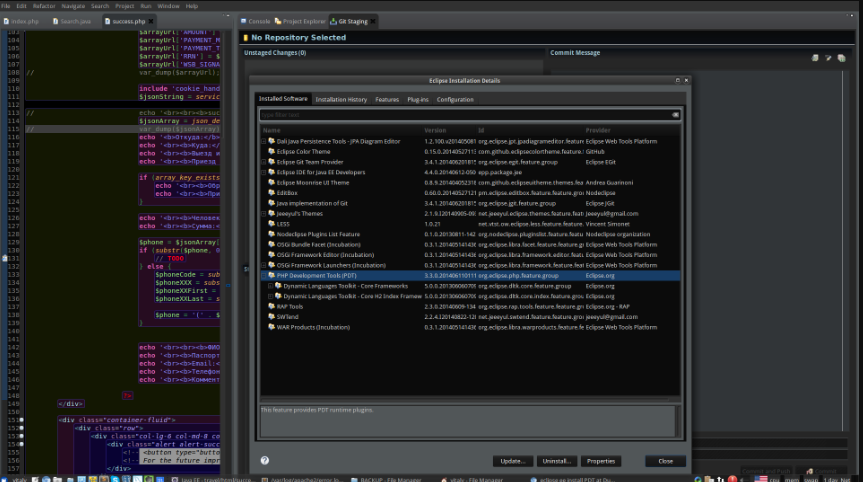
Task: Click the BACKUP File Manager taskbar entry
Action: 386,479
